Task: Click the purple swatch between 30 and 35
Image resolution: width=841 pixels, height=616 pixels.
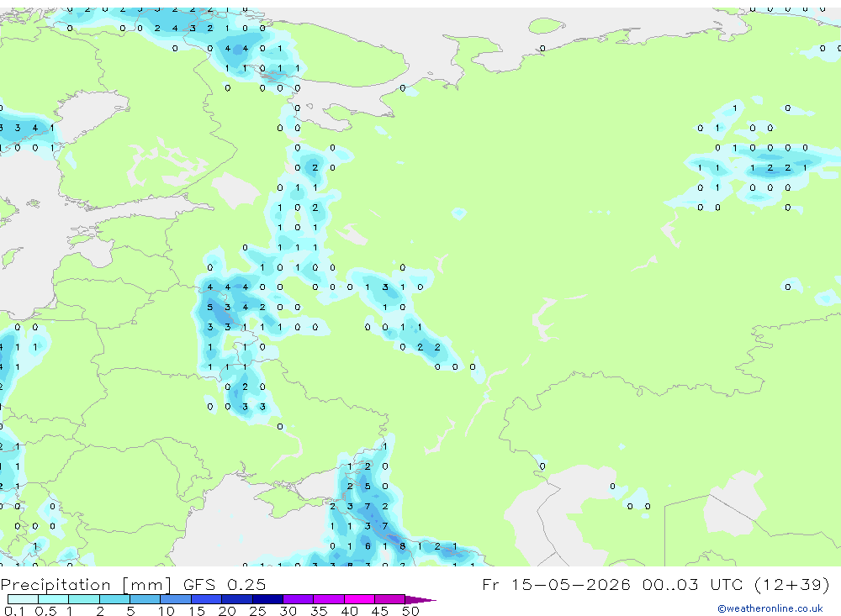Action: pyautogui.click(x=299, y=599)
